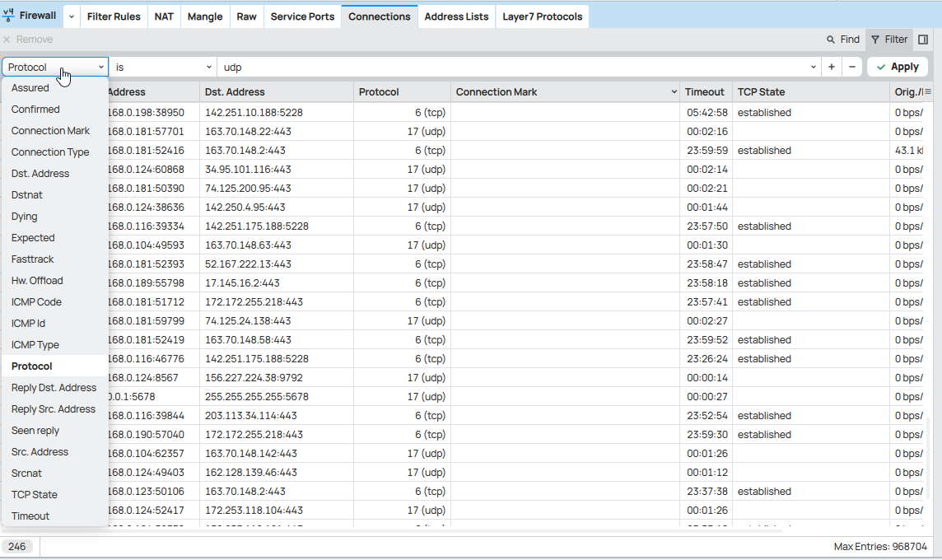Add a filter condition with the plus button
This screenshot has width=942, height=560.
coord(832,68)
